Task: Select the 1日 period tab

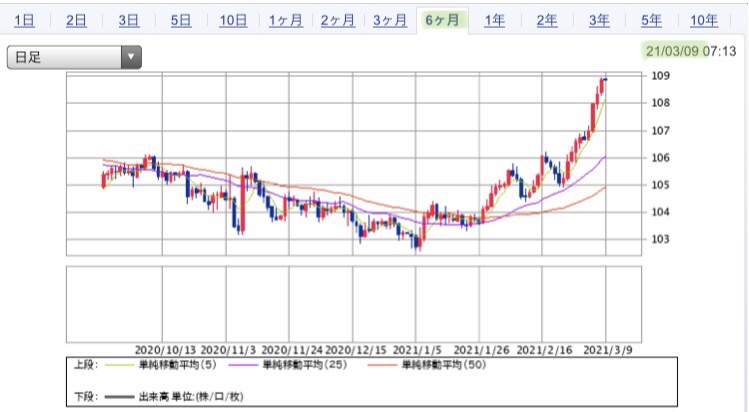Action: click(24, 21)
